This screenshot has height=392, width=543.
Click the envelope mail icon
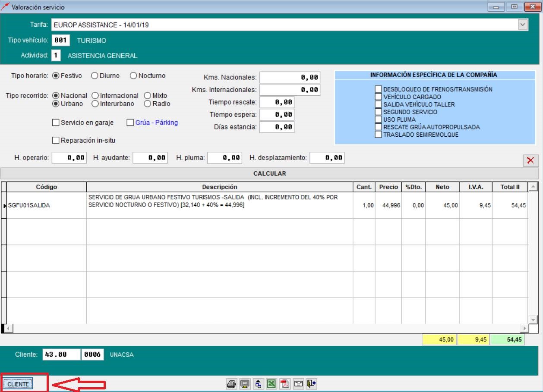click(x=298, y=384)
